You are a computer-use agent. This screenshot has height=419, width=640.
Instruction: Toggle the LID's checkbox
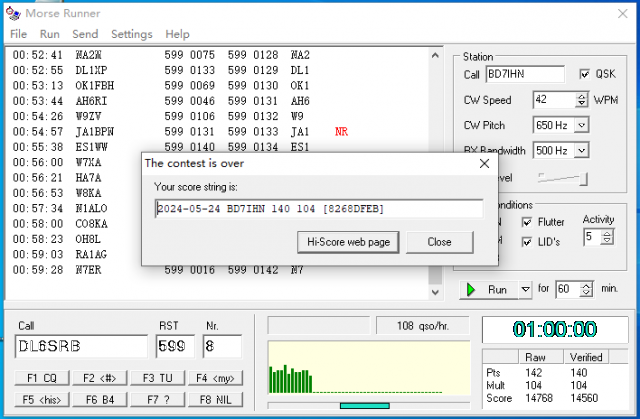click(x=527, y=242)
